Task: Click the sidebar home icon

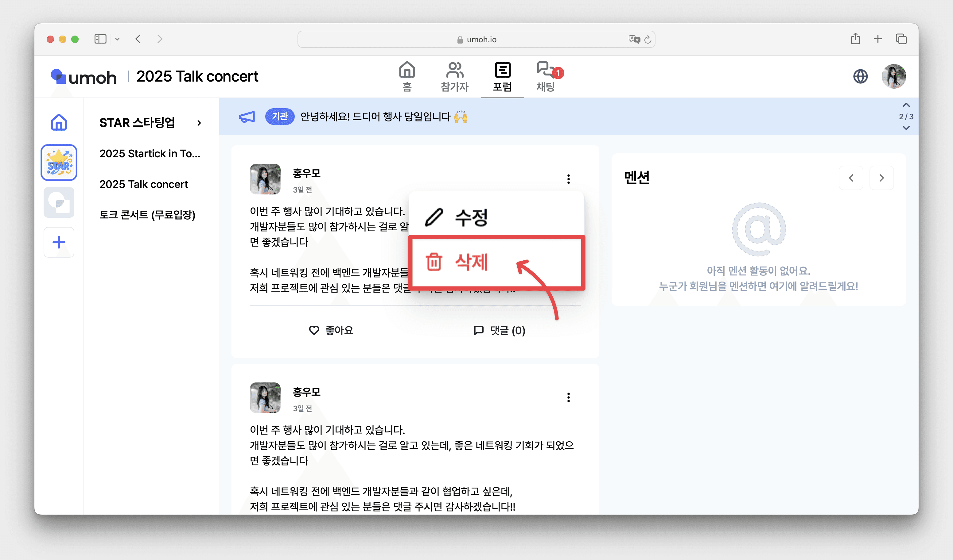Action: click(x=59, y=122)
